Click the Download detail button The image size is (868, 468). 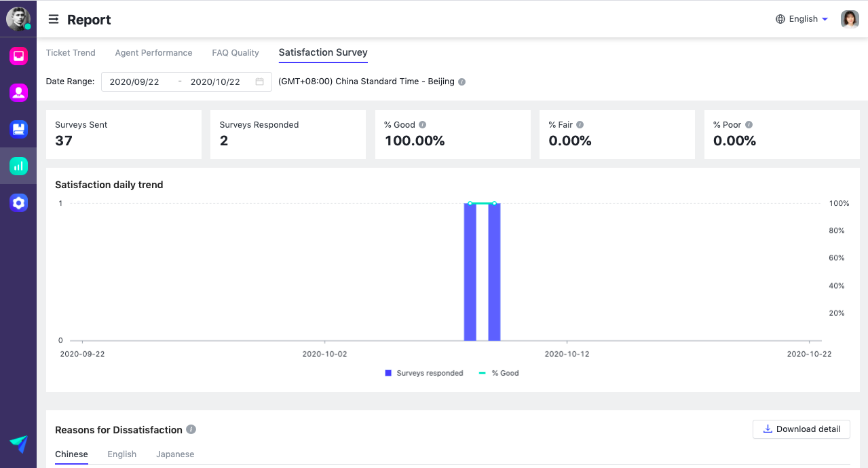click(x=801, y=429)
